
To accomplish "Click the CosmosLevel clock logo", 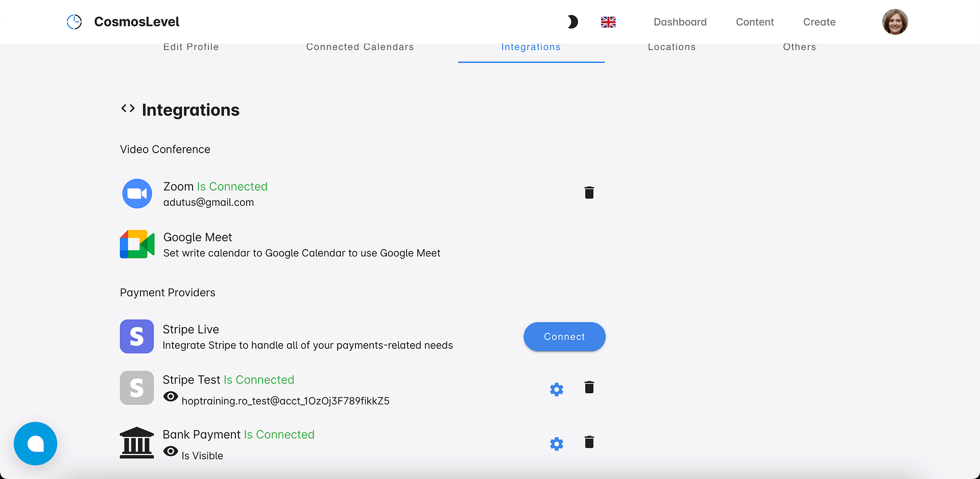I will [x=75, y=22].
